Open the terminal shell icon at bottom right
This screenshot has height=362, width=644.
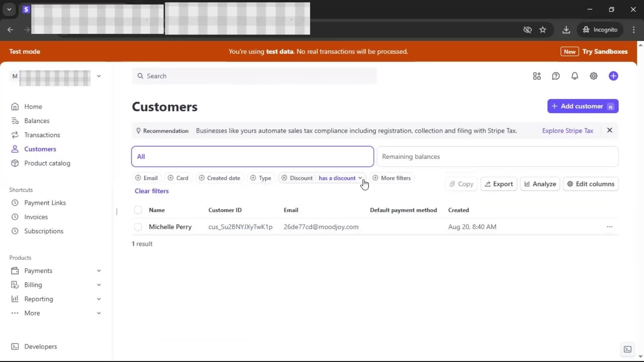[627, 350]
